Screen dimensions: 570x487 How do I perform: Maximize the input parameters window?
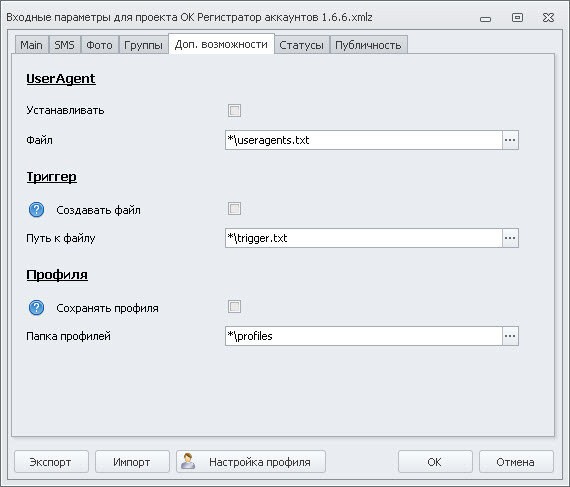(x=517, y=17)
